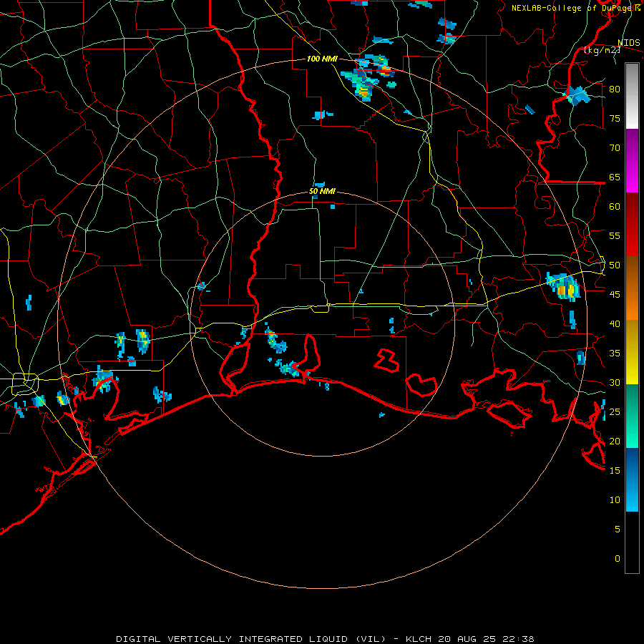Click the scale value 25
Viewport: 644px width, 644px height.
coord(615,412)
